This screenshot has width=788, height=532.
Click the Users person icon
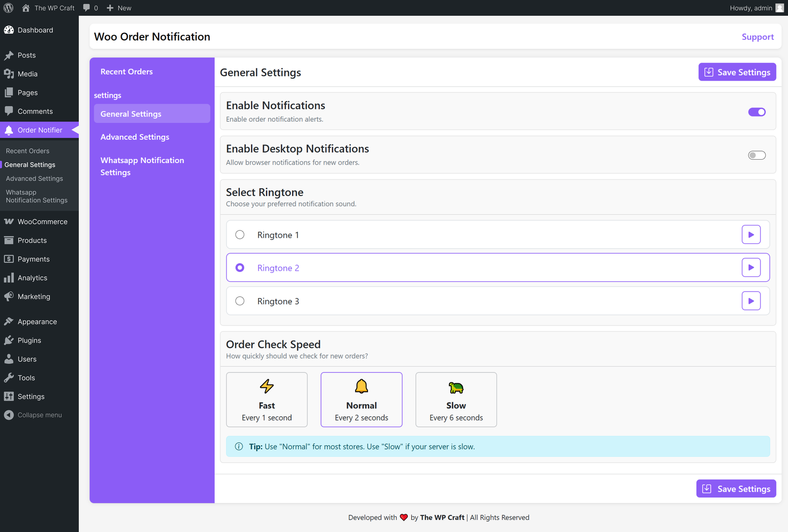[x=9, y=359]
